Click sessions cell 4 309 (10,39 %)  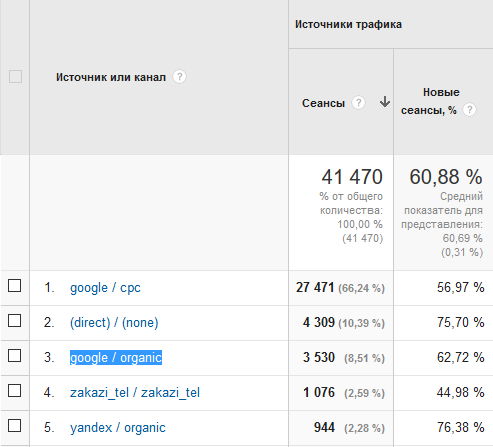tap(344, 323)
